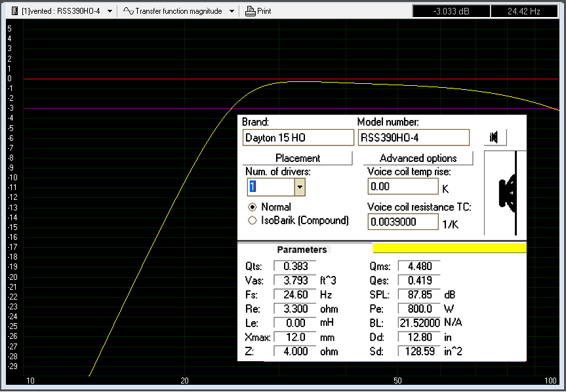Click the 24.42 Hz cursor readout

point(524,11)
